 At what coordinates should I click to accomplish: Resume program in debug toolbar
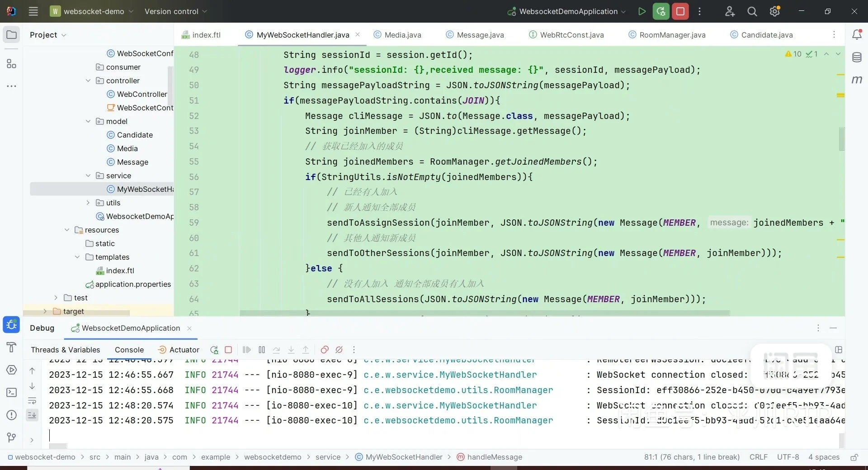[246, 350]
